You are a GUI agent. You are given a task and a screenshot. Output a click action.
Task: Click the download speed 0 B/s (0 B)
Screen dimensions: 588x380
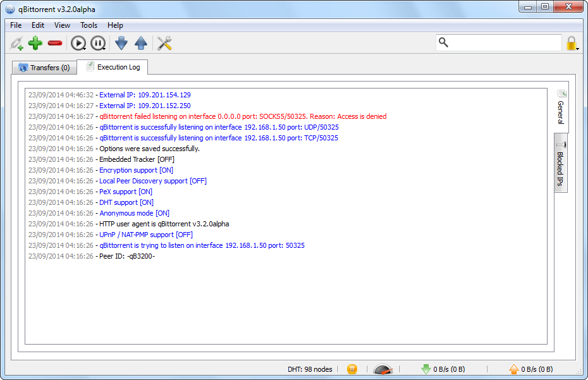click(x=449, y=369)
